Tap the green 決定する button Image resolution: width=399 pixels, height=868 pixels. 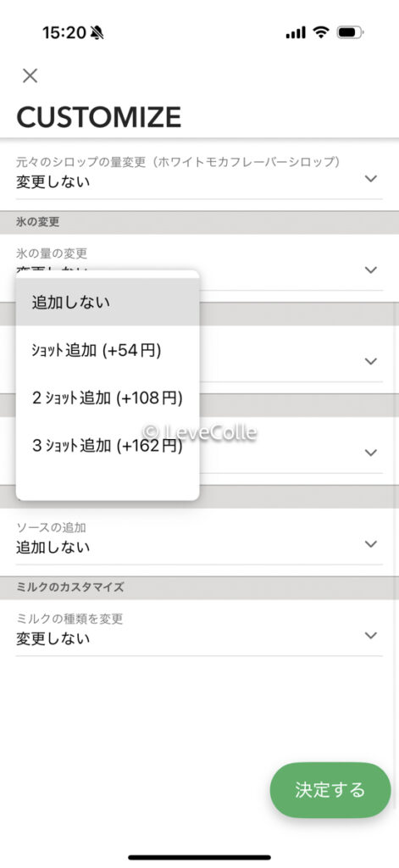pyautogui.click(x=330, y=790)
